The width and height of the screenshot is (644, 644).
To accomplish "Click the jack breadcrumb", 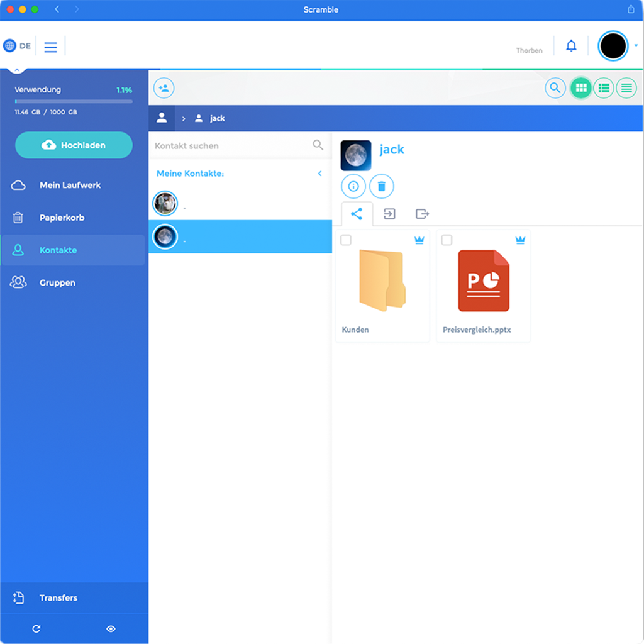I will [210, 118].
